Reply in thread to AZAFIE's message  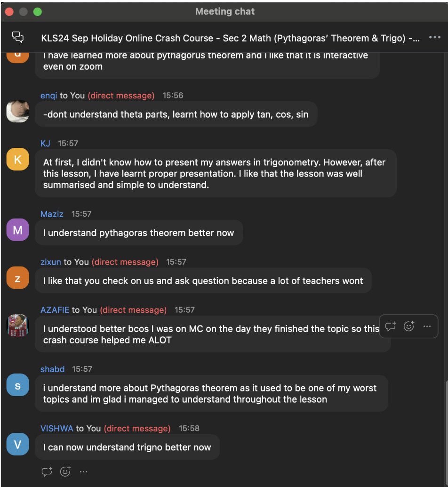click(x=390, y=326)
